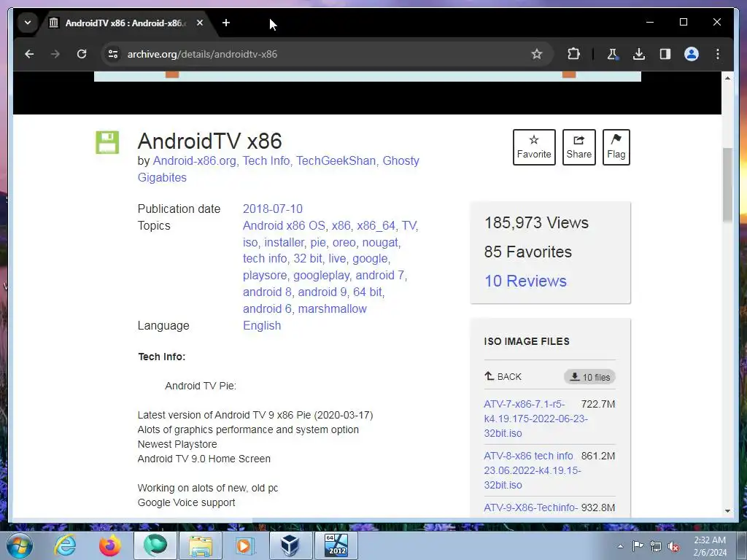Select the AndroidTV x86 browser tab
The width and height of the screenshot is (747, 560).
[x=125, y=23]
